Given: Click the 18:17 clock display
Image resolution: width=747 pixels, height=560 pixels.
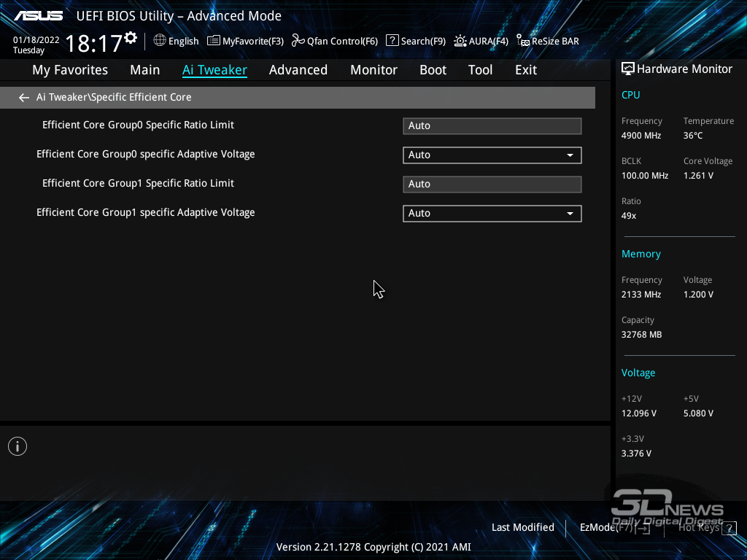Looking at the screenshot, I should pyautogui.click(x=94, y=43).
